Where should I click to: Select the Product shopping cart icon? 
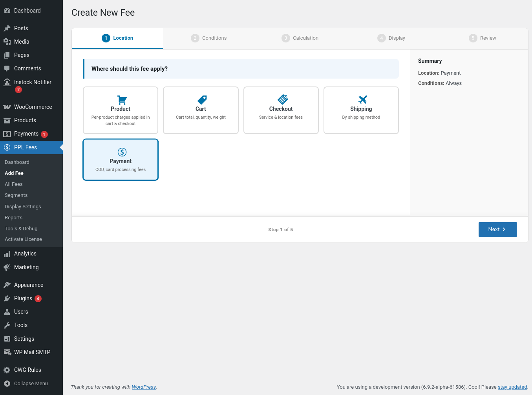click(x=122, y=100)
